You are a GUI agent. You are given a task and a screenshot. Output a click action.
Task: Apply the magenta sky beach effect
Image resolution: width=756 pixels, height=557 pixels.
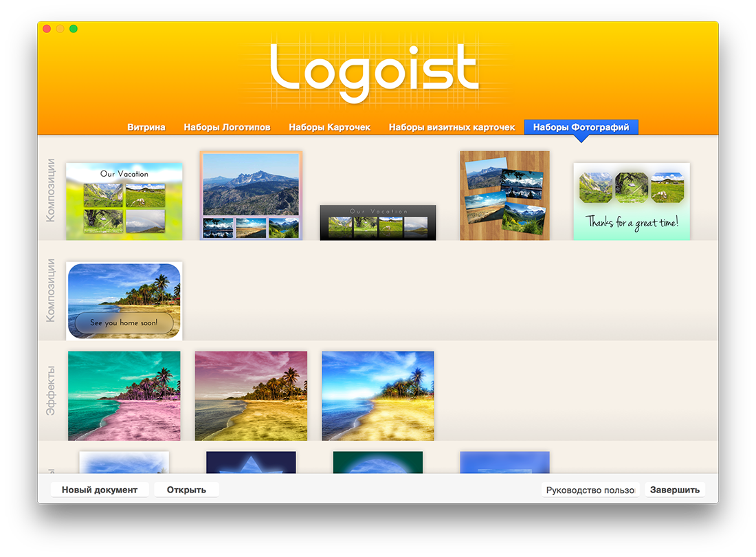(x=251, y=396)
